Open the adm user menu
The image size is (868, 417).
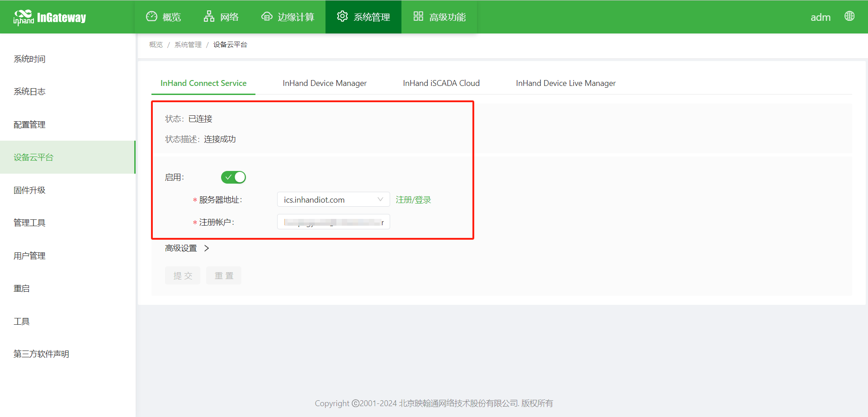coord(821,17)
